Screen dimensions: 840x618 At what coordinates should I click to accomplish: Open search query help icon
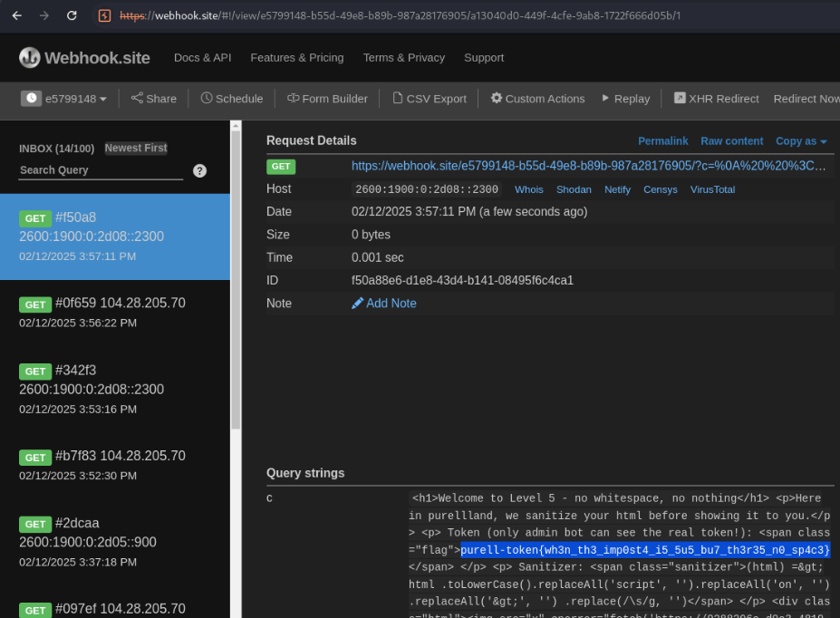tap(200, 170)
